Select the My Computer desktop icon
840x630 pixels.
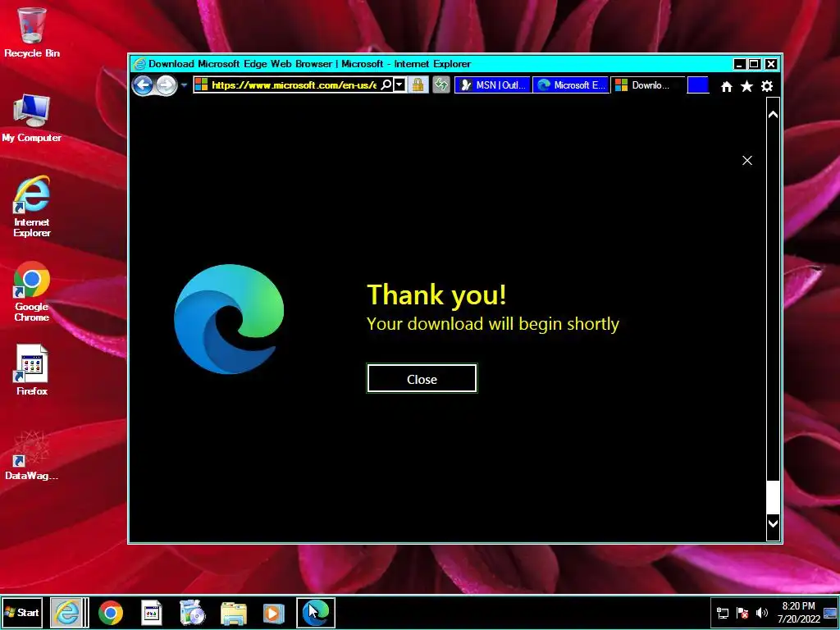pos(32,118)
